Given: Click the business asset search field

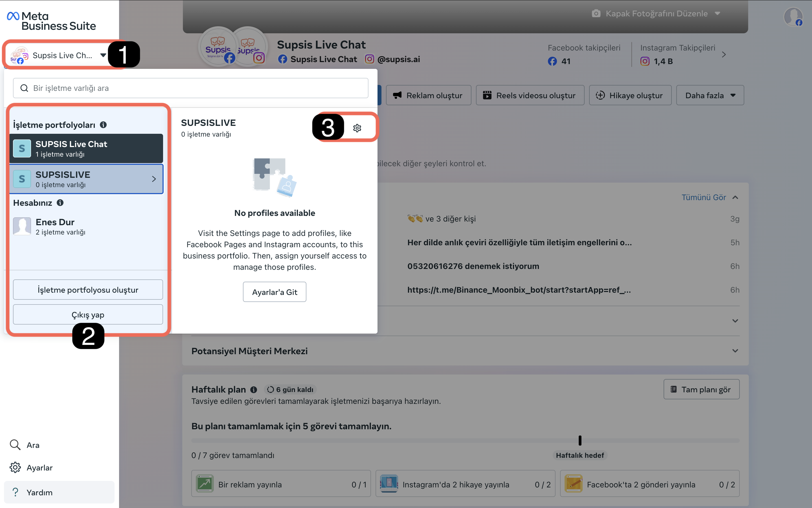Looking at the screenshot, I should pyautogui.click(x=190, y=88).
